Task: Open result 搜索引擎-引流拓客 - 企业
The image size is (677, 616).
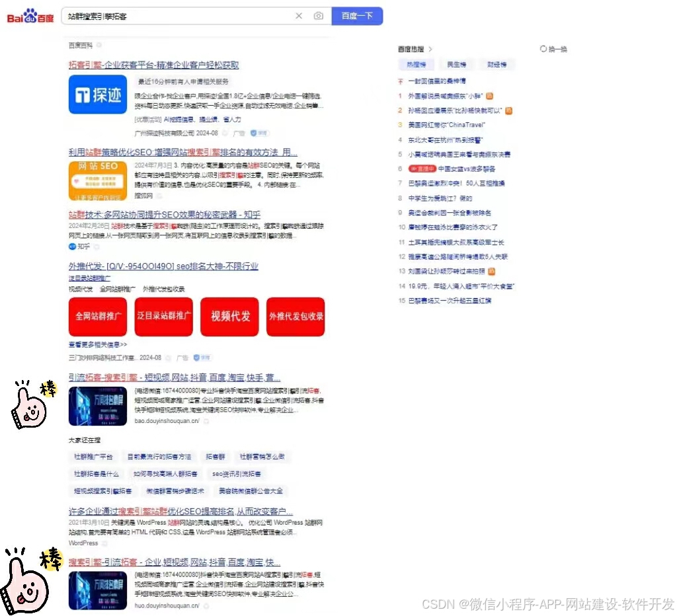Action: [175, 562]
